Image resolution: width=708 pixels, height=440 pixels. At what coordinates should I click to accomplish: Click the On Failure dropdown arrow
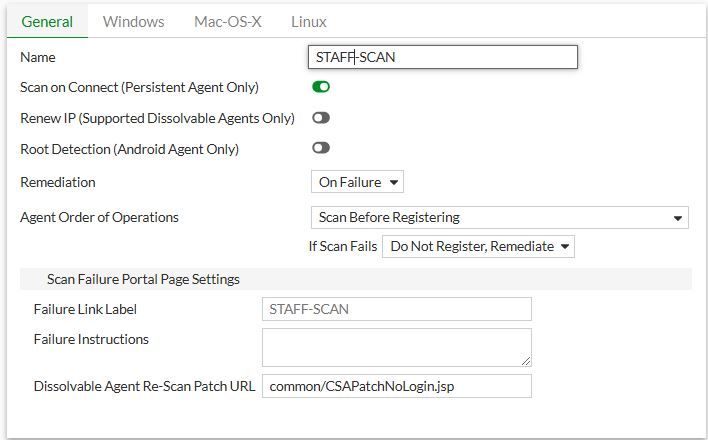393,183
